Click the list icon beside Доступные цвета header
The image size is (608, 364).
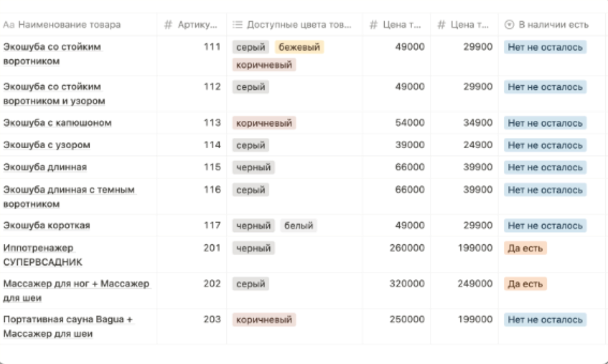[x=238, y=25]
